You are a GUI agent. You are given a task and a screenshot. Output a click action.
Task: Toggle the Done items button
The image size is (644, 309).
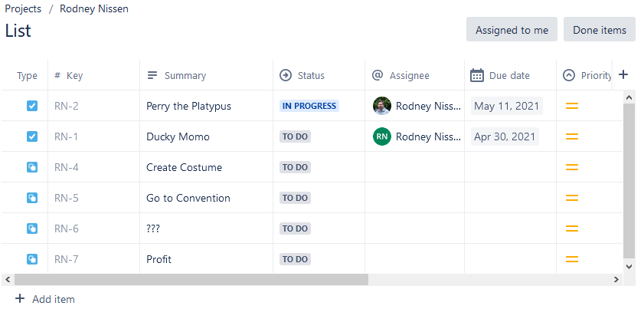600,30
